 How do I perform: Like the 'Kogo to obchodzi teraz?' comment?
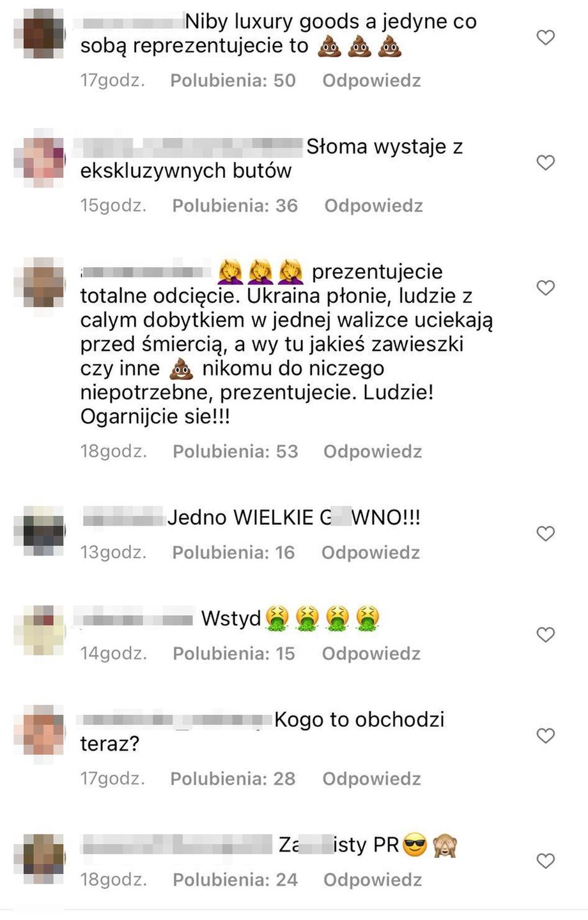pyautogui.click(x=545, y=735)
